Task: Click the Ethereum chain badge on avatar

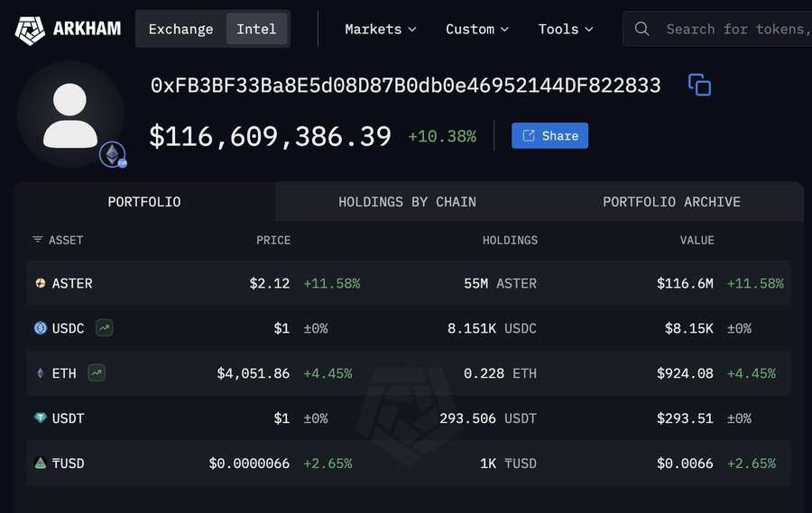Action: point(113,155)
